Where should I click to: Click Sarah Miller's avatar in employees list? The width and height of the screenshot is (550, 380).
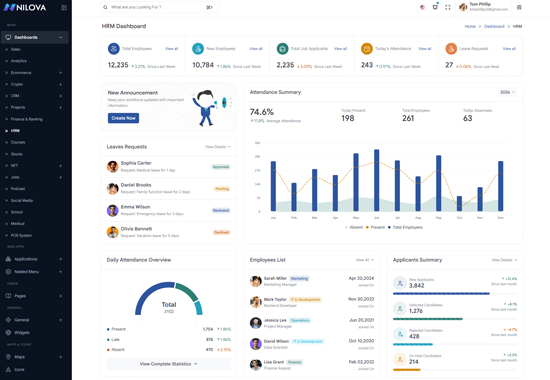tap(255, 281)
